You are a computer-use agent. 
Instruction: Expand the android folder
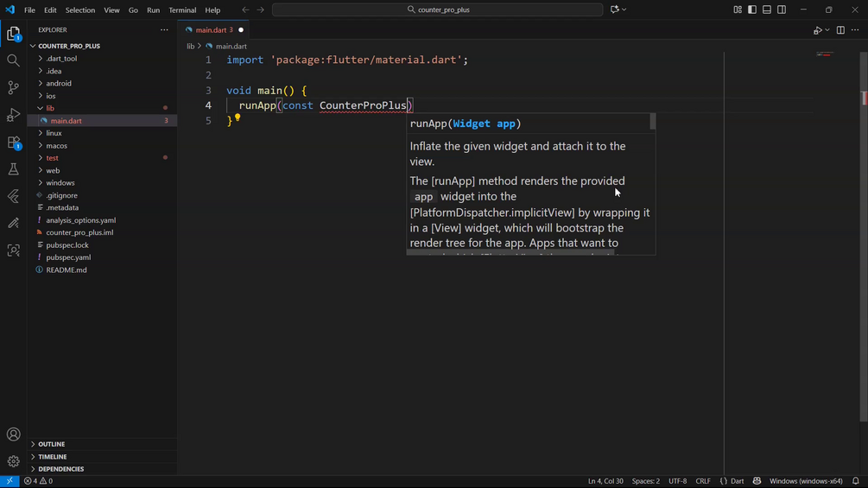(x=59, y=84)
